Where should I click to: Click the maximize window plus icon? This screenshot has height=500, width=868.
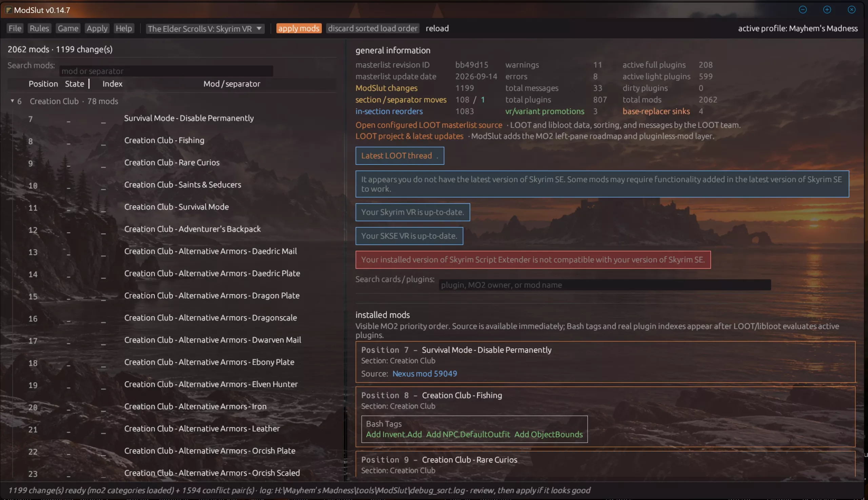click(827, 9)
